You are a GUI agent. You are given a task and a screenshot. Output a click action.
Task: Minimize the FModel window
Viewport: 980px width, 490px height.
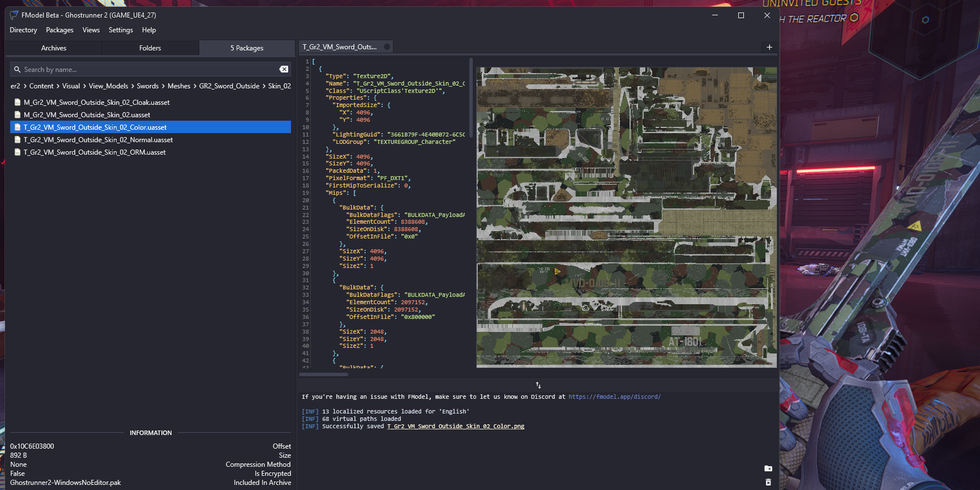pos(715,15)
